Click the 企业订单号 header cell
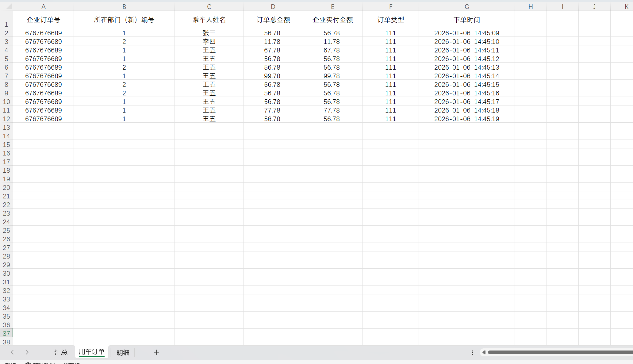The image size is (633, 364). [x=43, y=20]
